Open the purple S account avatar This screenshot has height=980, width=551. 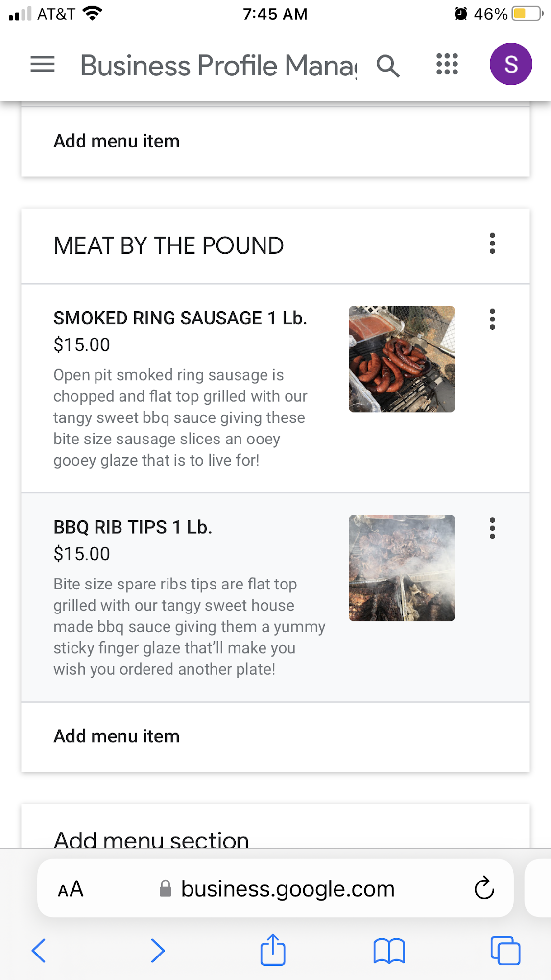click(x=511, y=64)
